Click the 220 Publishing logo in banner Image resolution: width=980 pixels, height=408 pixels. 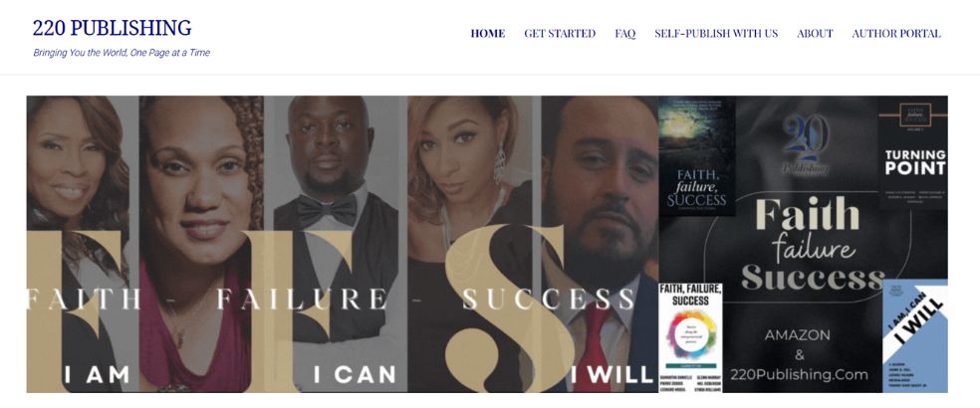click(x=806, y=144)
